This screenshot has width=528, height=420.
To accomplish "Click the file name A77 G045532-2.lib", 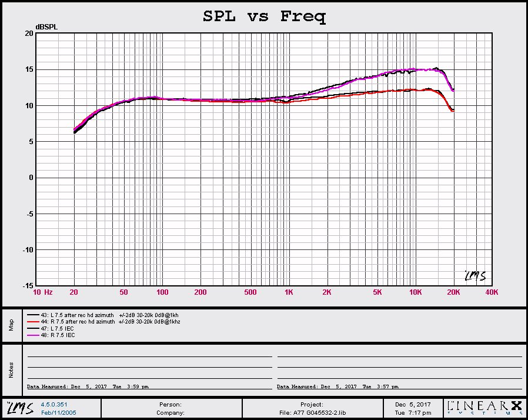I will [x=312, y=412].
